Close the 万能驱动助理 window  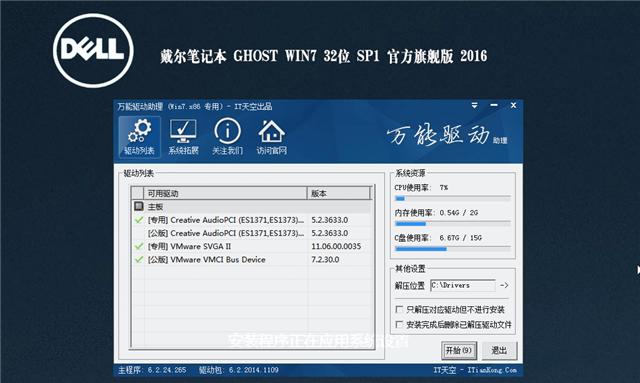point(513,106)
